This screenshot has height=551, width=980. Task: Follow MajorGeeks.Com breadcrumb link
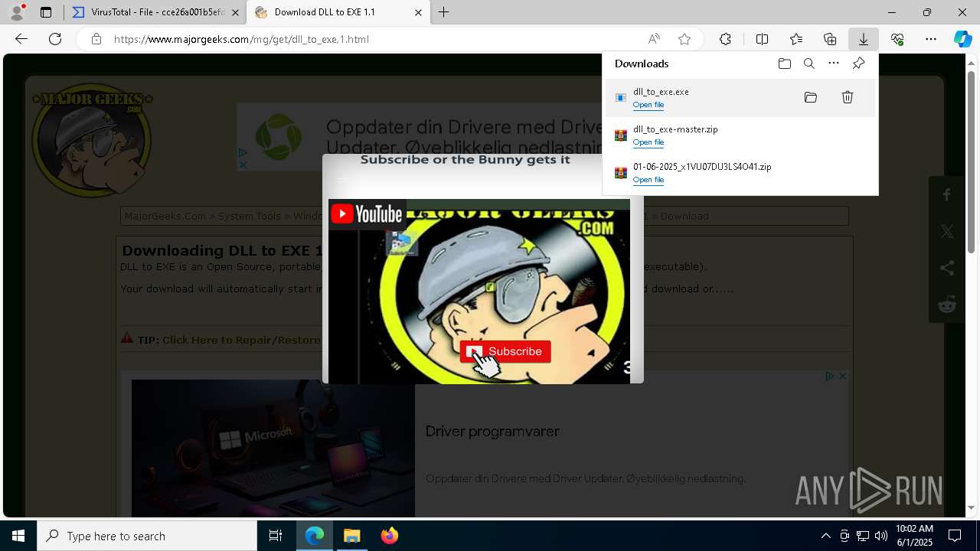click(x=165, y=216)
